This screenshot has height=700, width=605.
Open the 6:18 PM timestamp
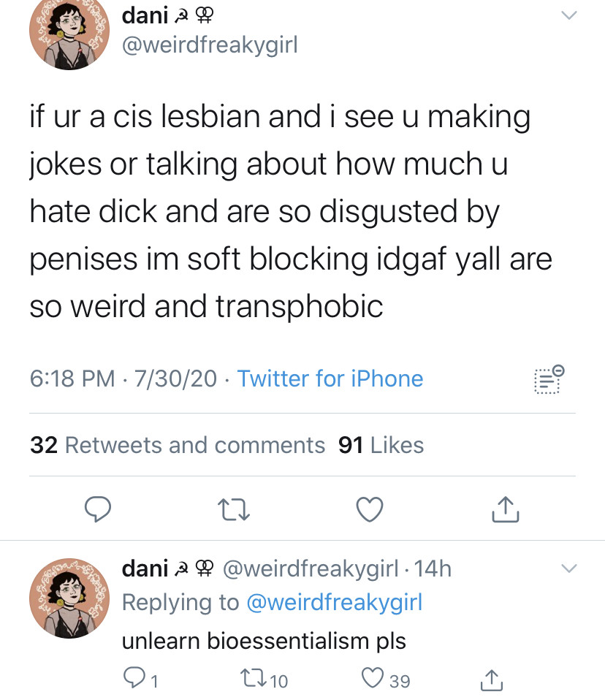pyautogui.click(x=72, y=378)
